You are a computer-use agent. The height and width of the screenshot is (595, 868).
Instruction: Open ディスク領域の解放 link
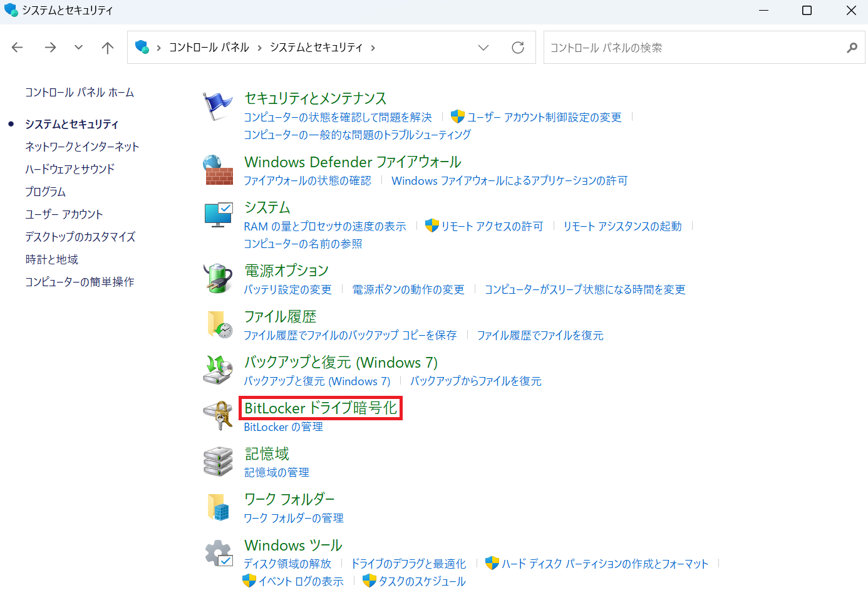pyautogui.click(x=287, y=564)
